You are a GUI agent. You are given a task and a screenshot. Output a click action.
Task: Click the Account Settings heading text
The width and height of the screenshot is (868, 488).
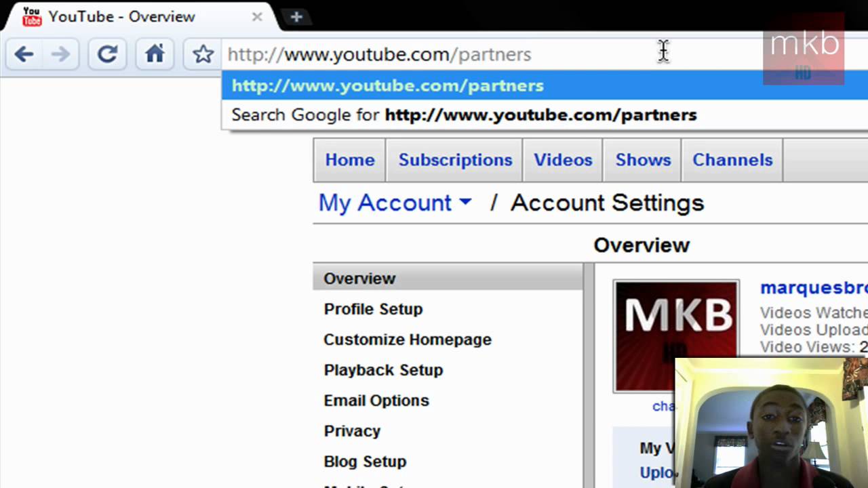(607, 203)
